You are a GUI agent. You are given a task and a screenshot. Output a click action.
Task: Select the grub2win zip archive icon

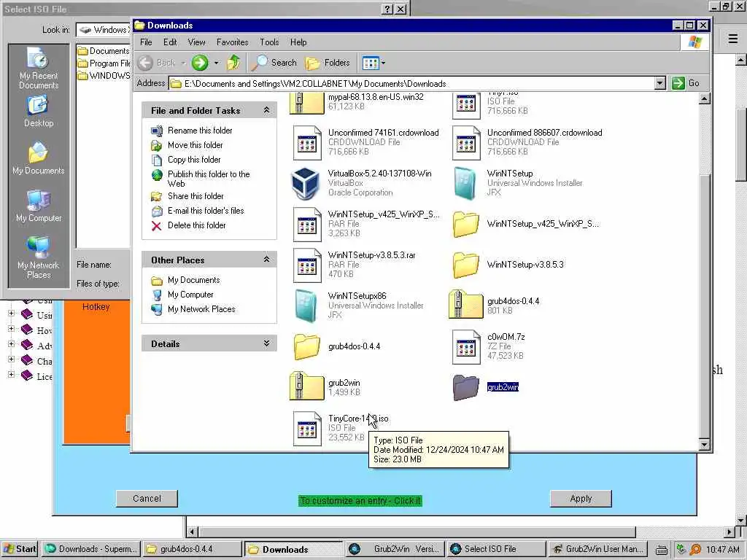point(307,386)
